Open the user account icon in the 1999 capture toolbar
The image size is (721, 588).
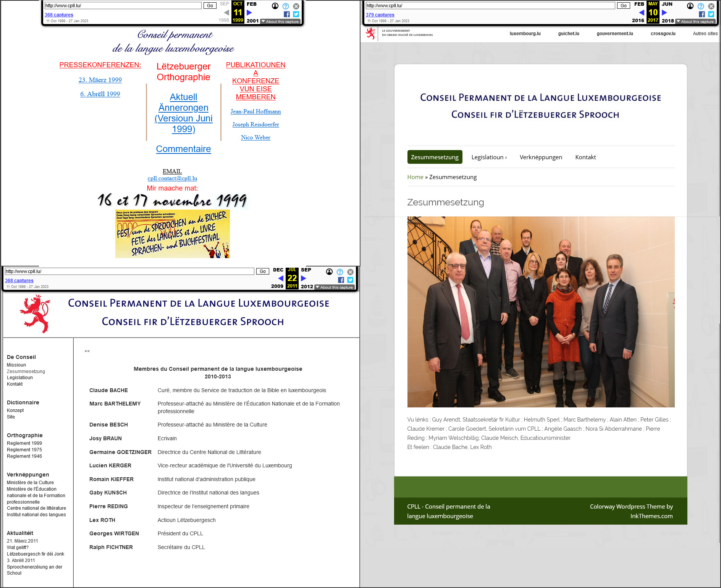275,6
